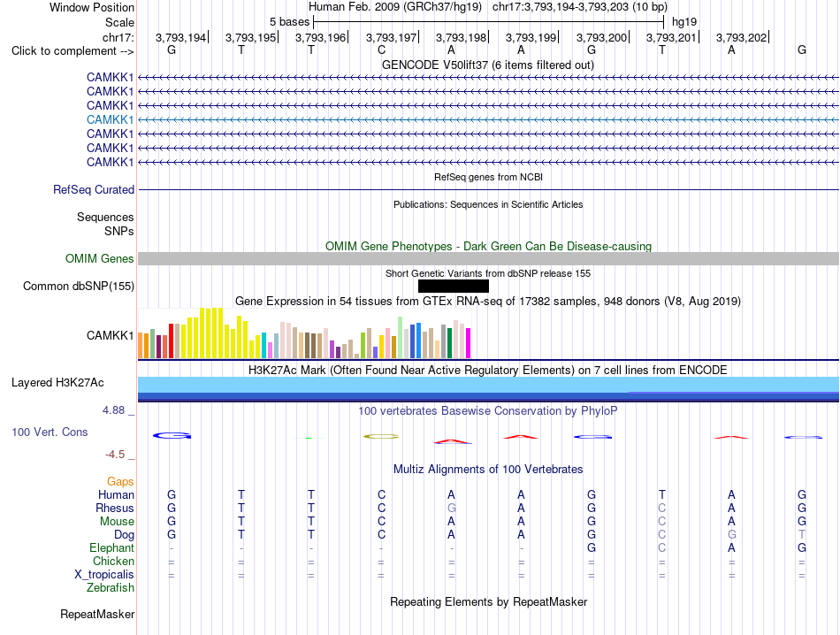Click the light blue H3K27Ac signal band

click(488, 384)
